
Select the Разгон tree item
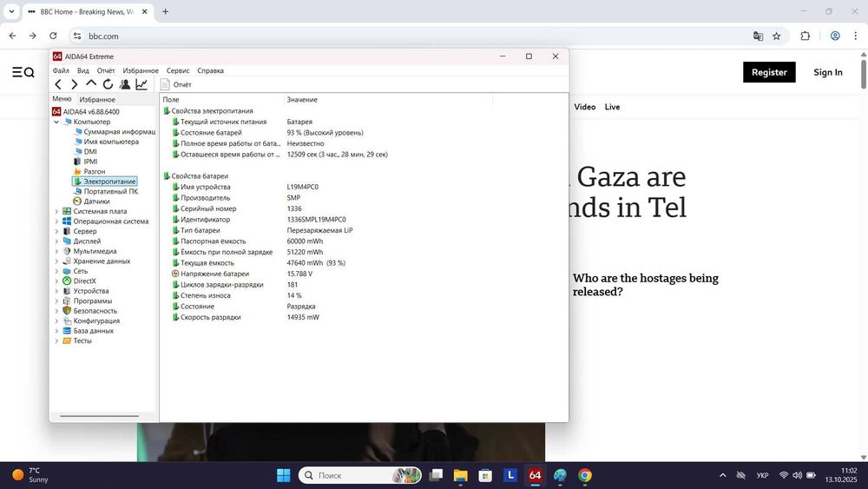click(x=89, y=172)
